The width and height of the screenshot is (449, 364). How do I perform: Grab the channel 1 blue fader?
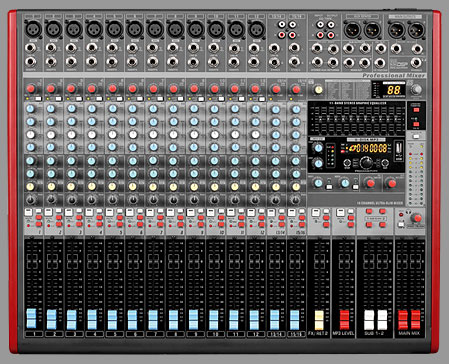31,318
